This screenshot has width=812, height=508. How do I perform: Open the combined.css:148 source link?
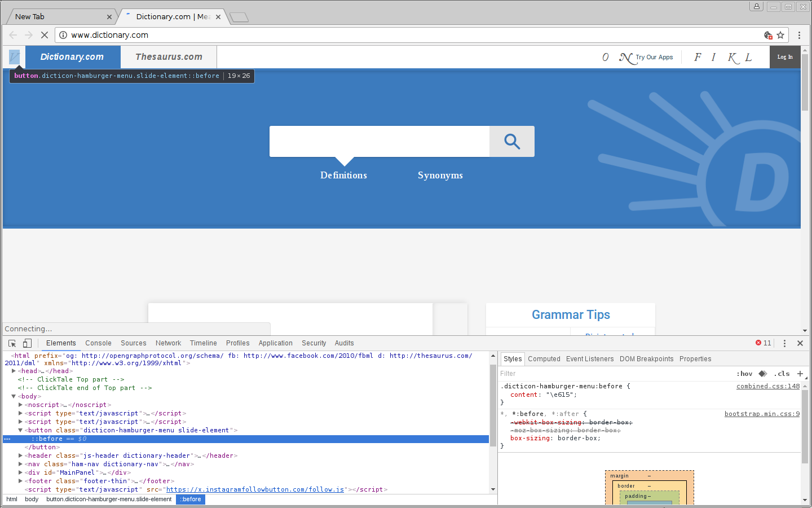(x=768, y=387)
